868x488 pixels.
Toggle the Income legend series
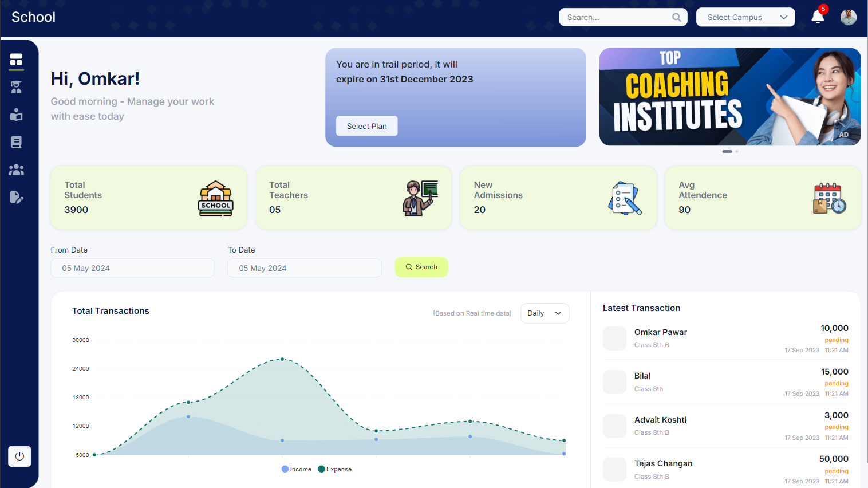coord(297,469)
